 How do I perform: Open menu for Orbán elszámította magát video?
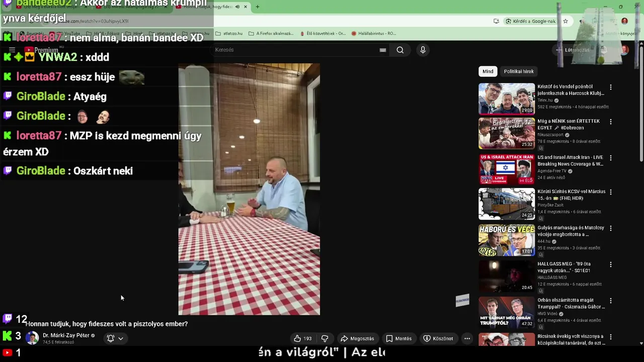pyautogui.click(x=611, y=301)
